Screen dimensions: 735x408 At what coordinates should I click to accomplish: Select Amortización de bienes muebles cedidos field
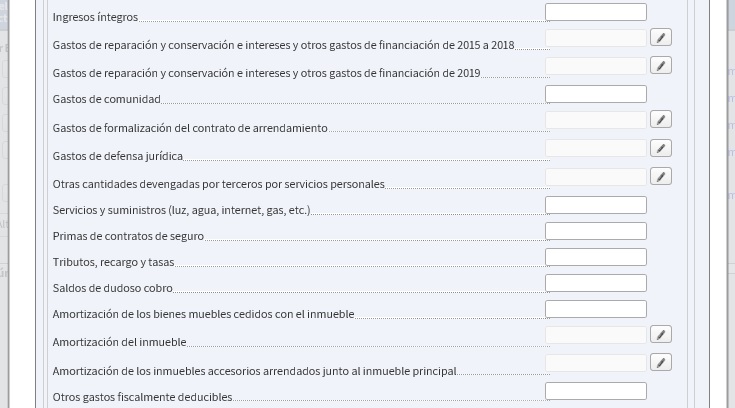point(596,309)
